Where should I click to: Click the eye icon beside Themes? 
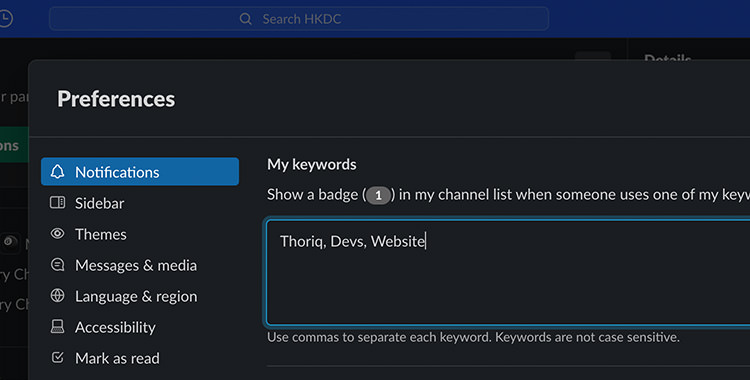[57, 234]
